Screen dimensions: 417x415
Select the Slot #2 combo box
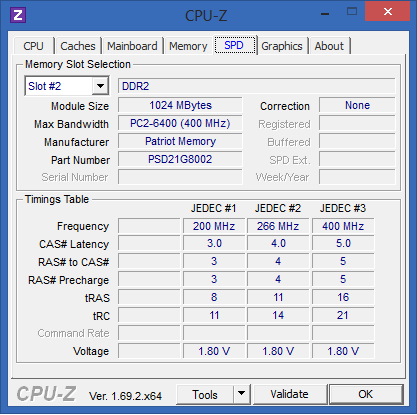(x=67, y=86)
